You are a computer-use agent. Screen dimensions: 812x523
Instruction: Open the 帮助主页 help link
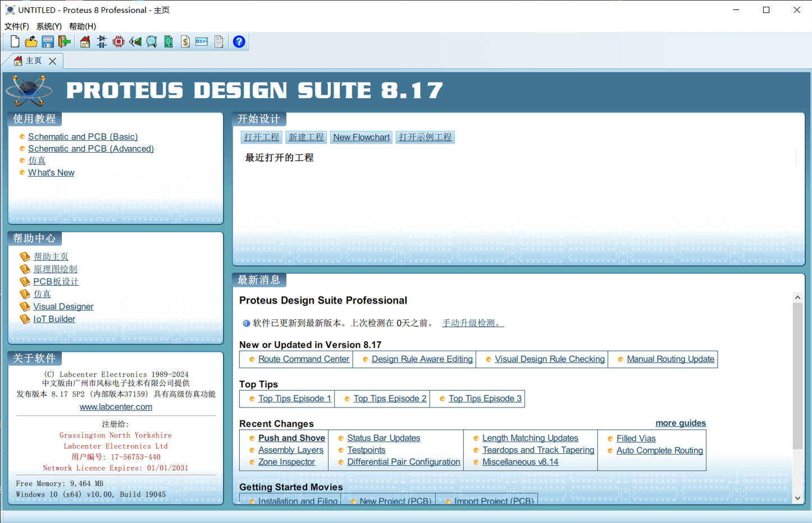tap(51, 256)
